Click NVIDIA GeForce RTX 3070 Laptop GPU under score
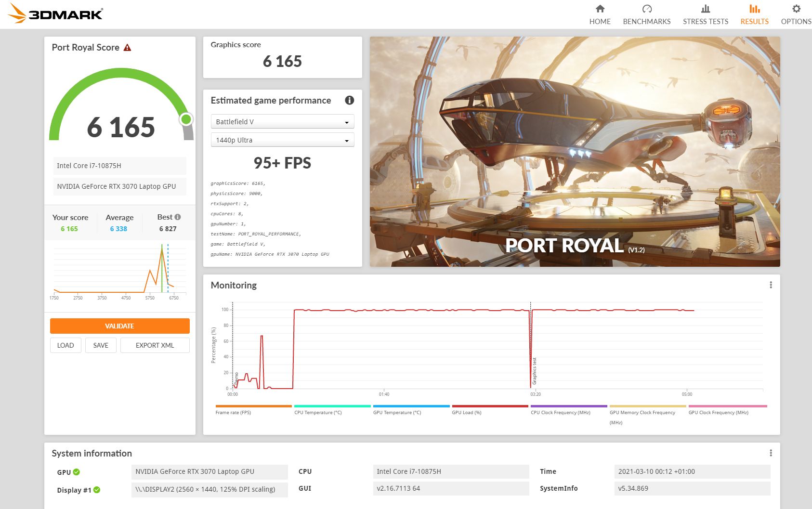 (x=119, y=186)
